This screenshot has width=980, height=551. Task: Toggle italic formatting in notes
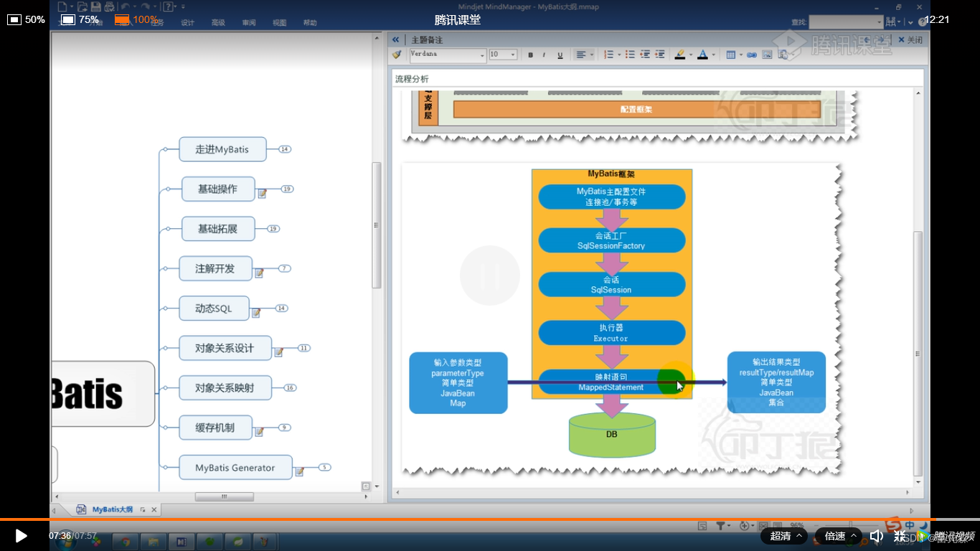(x=544, y=55)
